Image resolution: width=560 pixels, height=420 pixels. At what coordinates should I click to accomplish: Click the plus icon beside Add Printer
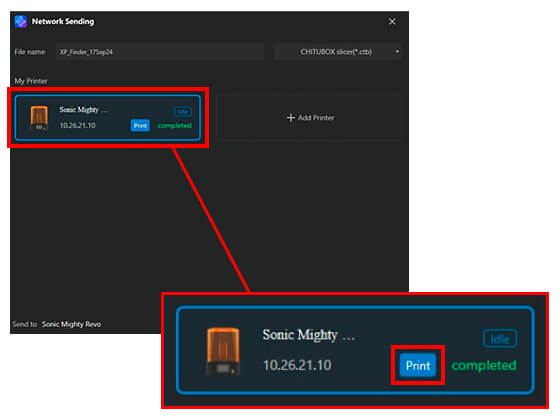click(x=291, y=118)
